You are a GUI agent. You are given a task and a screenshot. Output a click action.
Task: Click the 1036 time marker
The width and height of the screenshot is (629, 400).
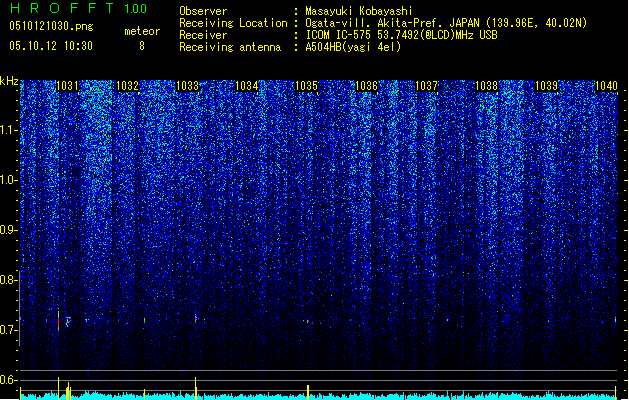click(x=366, y=86)
